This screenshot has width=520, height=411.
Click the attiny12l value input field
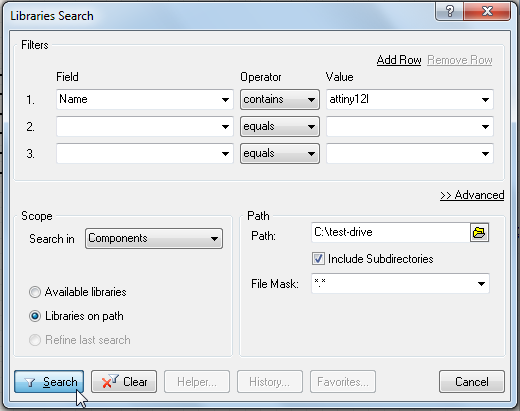coord(410,99)
